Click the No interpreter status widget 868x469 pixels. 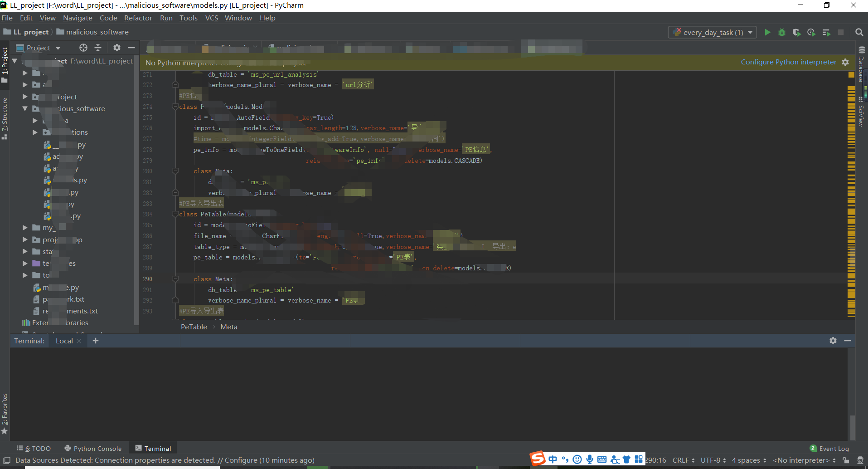coord(804,460)
